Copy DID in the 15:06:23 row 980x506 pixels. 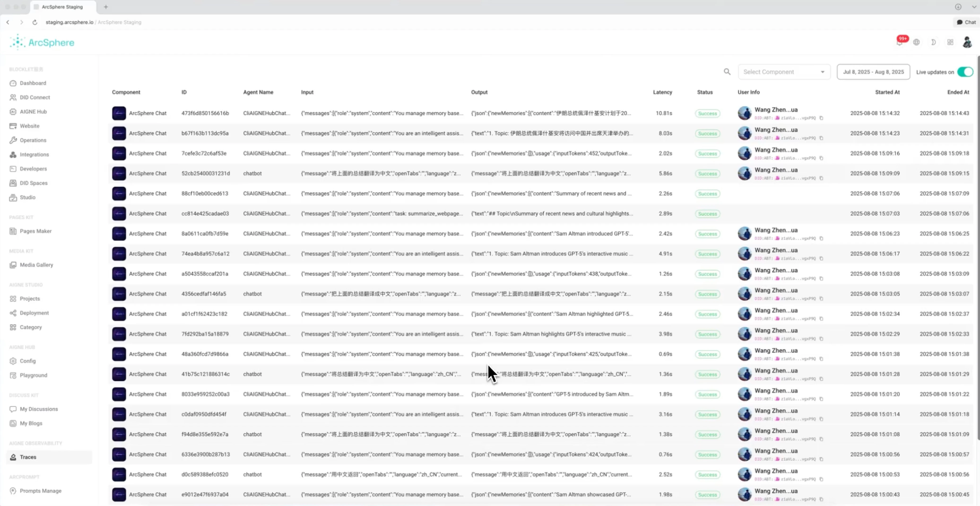pyautogui.click(x=821, y=239)
